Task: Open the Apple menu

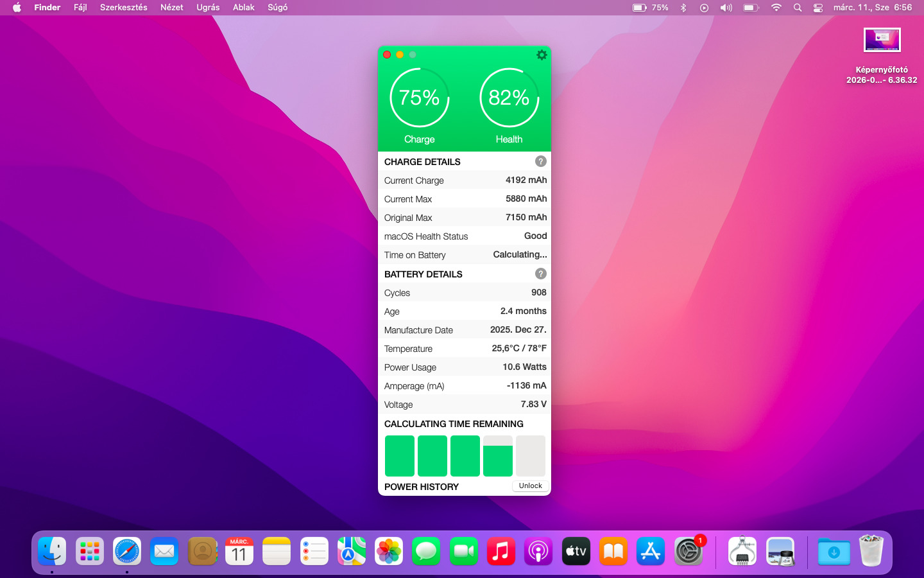Action: click(17, 8)
